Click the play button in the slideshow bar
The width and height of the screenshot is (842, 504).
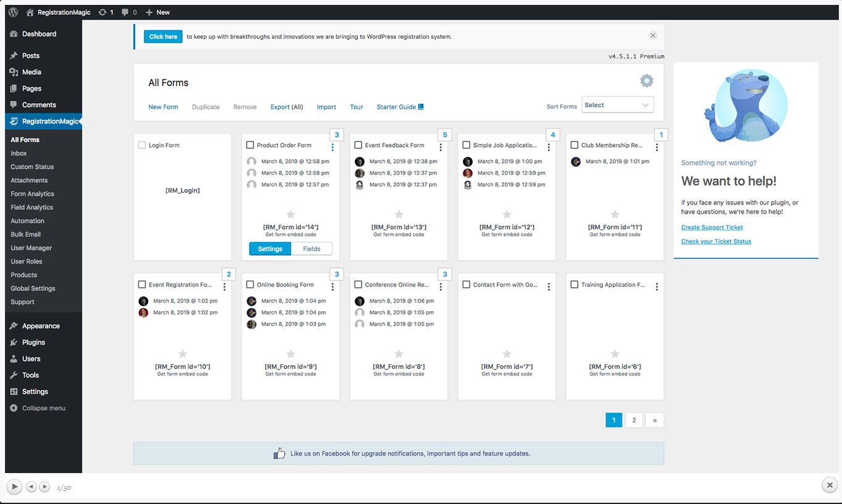15,487
